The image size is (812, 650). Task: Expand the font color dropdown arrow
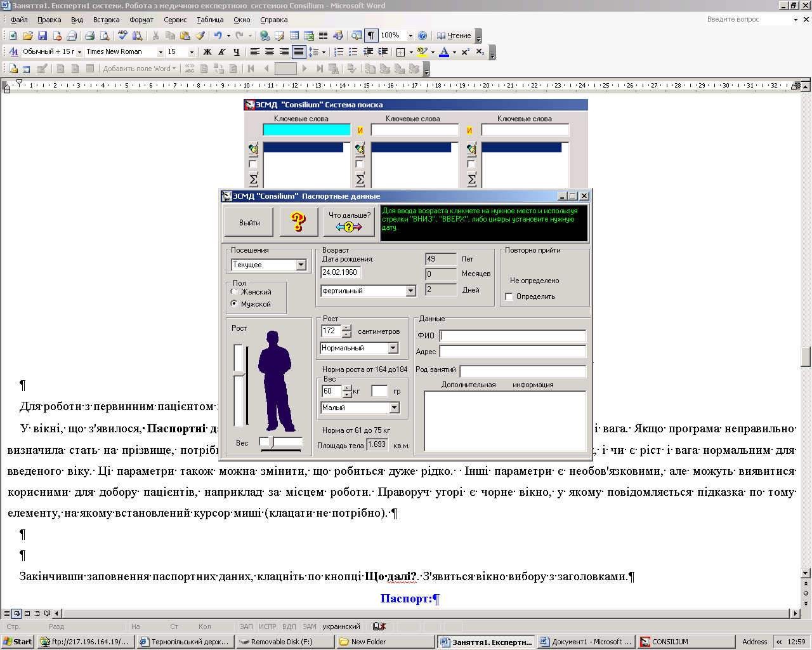pyautogui.click(x=454, y=52)
